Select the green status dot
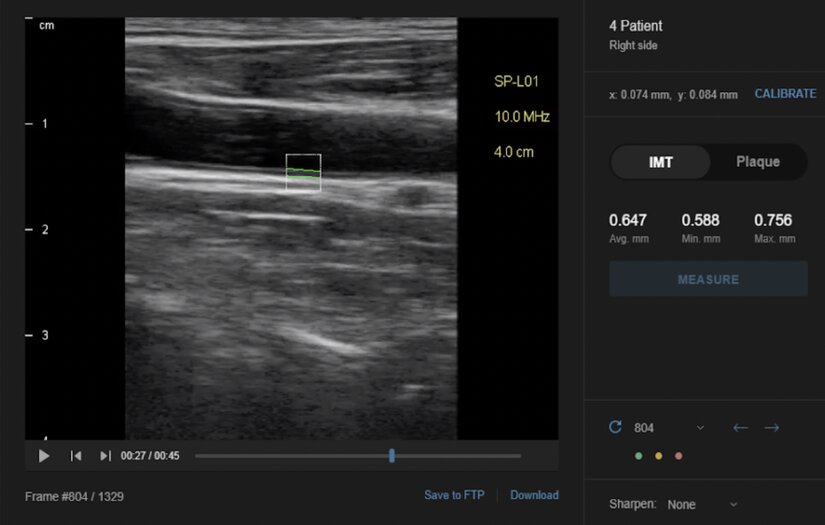Viewport: 825px width, 525px height. pos(639,456)
